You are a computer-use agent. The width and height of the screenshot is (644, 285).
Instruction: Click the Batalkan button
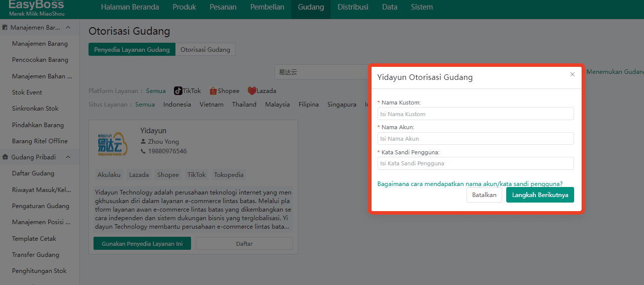[484, 195]
